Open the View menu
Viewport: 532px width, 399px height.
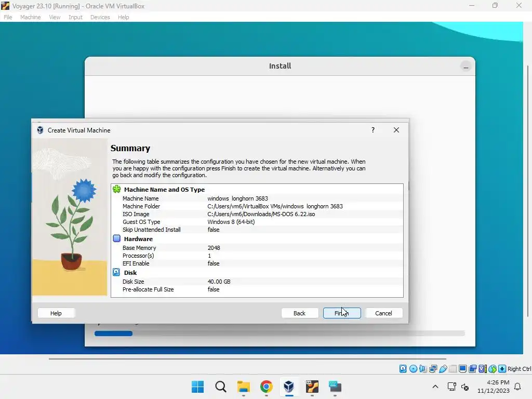click(x=55, y=17)
